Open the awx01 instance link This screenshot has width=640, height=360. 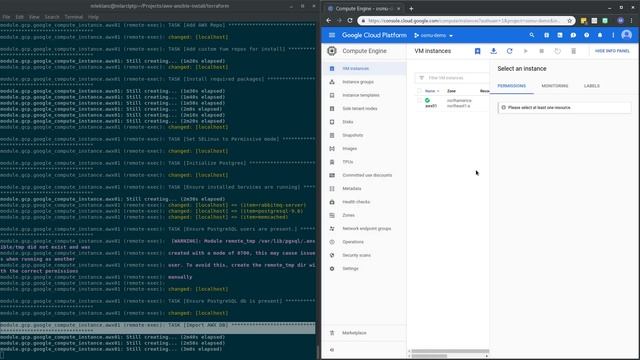(x=431, y=106)
